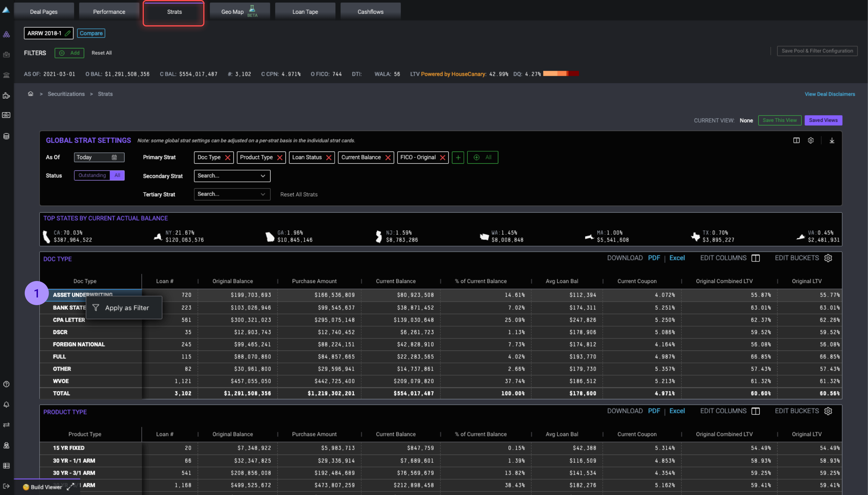Click the home breadcrumb icon
The width and height of the screenshot is (868, 495).
click(31, 94)
